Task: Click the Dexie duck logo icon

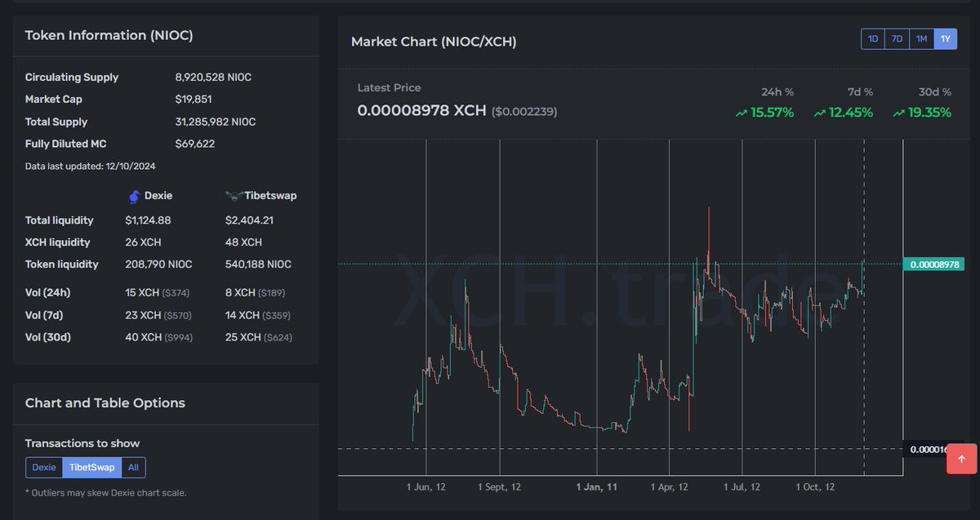Action: tap(135, 197)
